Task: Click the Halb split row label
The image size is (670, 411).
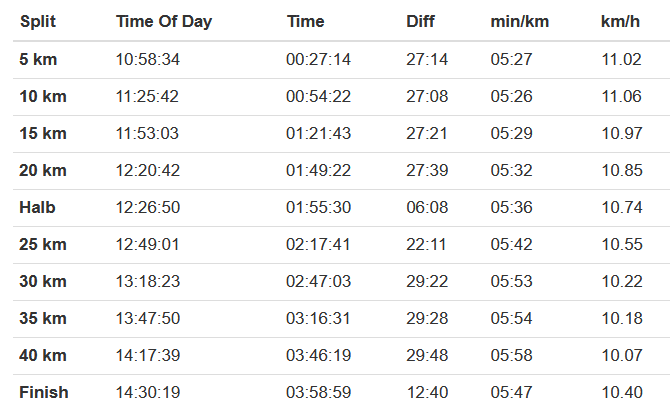Action: pos(38,208)
